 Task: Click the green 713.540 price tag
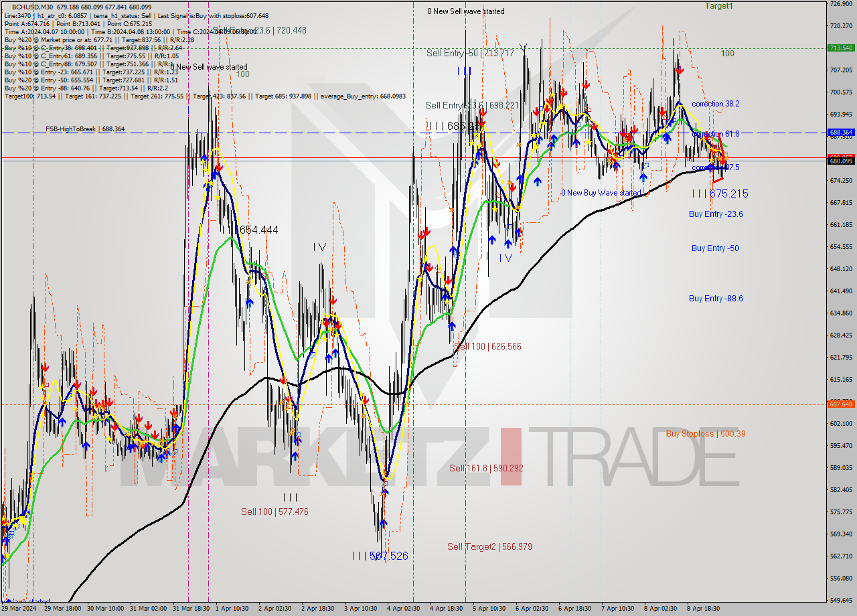pyautogui.click(x=841, y=48)
